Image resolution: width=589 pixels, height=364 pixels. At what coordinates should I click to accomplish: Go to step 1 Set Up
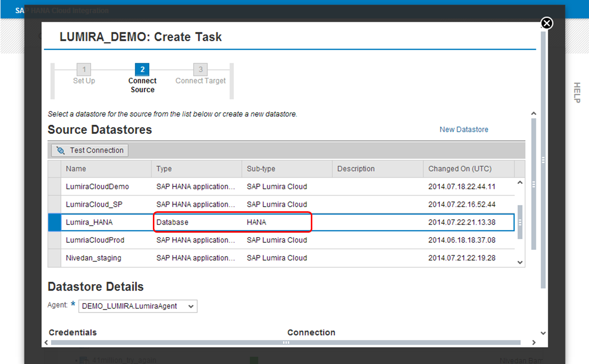point(84,70)
